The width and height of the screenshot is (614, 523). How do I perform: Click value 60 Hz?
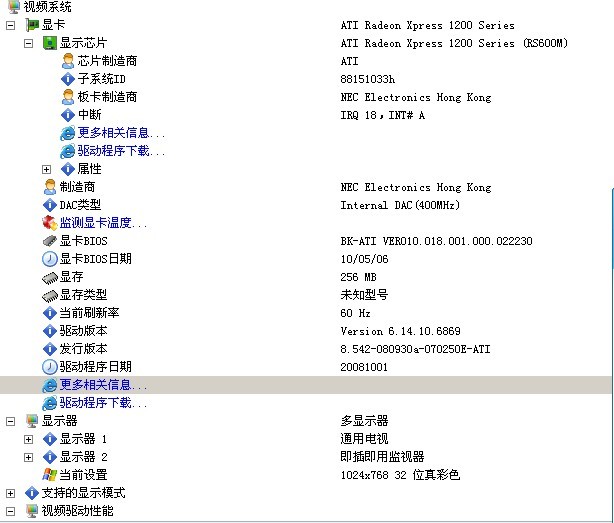(356, 313)
